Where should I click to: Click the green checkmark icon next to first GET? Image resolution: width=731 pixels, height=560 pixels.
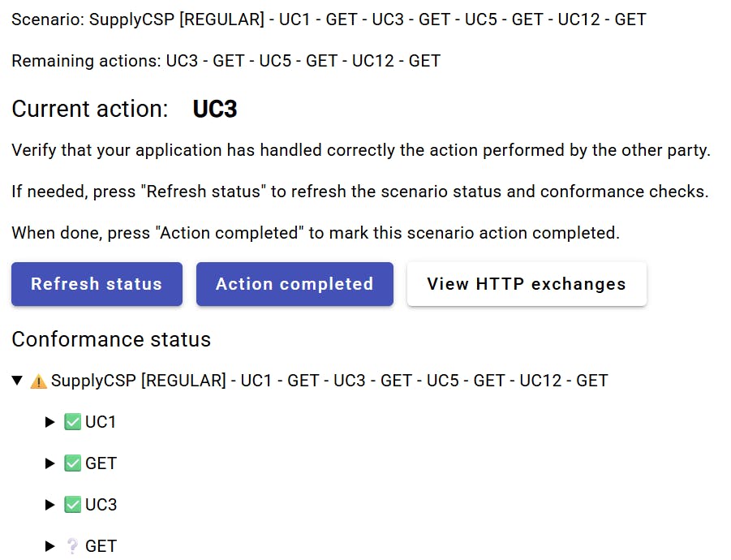pyautogui.click(x=72, y=463)
